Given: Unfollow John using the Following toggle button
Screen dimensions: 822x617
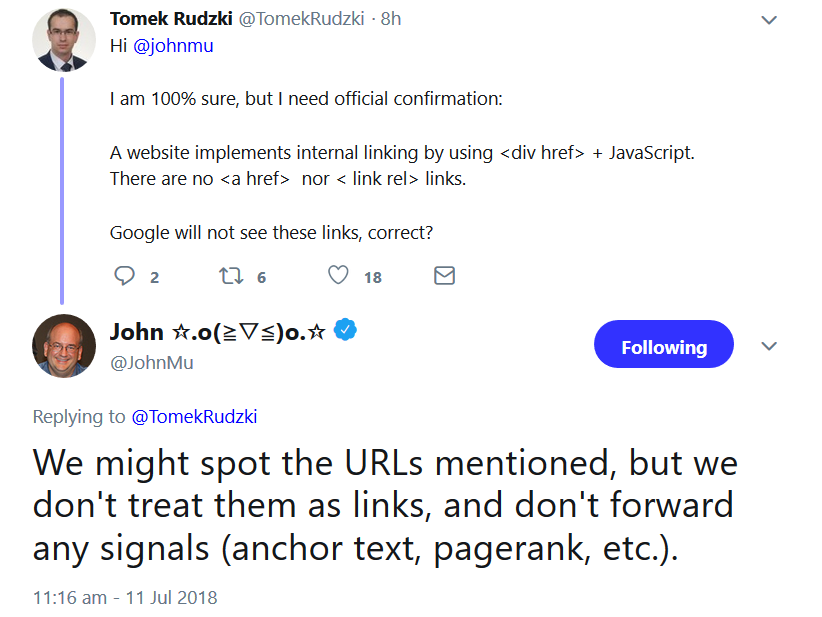Looking at the screenshot, I should 663,344.
